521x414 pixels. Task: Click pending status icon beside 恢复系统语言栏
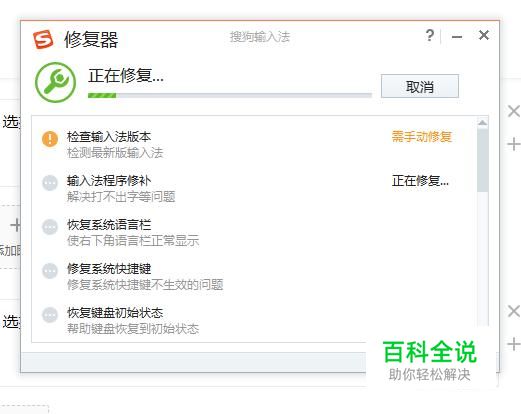50,227
